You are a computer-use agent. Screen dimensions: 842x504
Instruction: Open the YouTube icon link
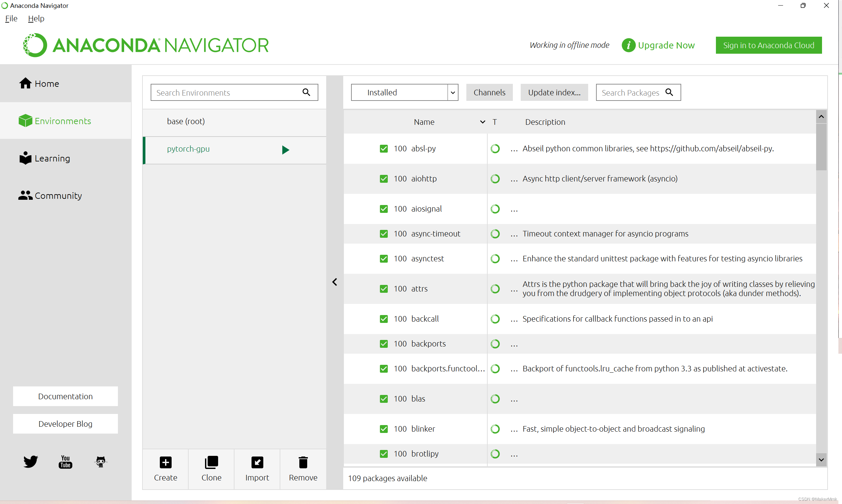pyautogui.click(x=65, y=462)
